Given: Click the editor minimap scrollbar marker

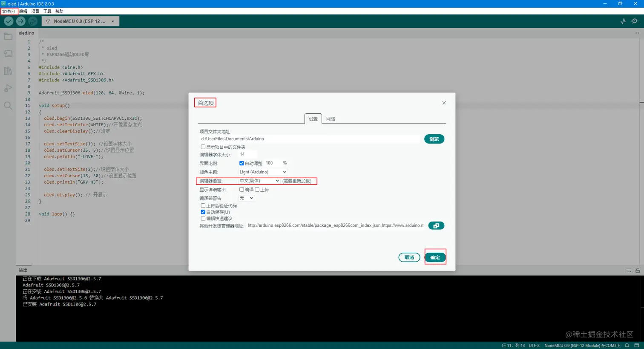Looking at the screenshot, I should click(x=641, y=102).
